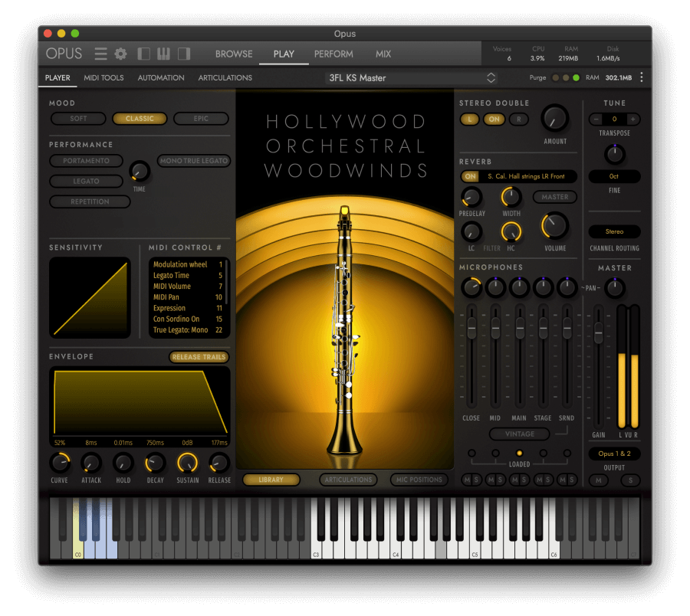Open the three-dot options menu
This screenshot has height=616, width=690.
[x=642, y=77]
